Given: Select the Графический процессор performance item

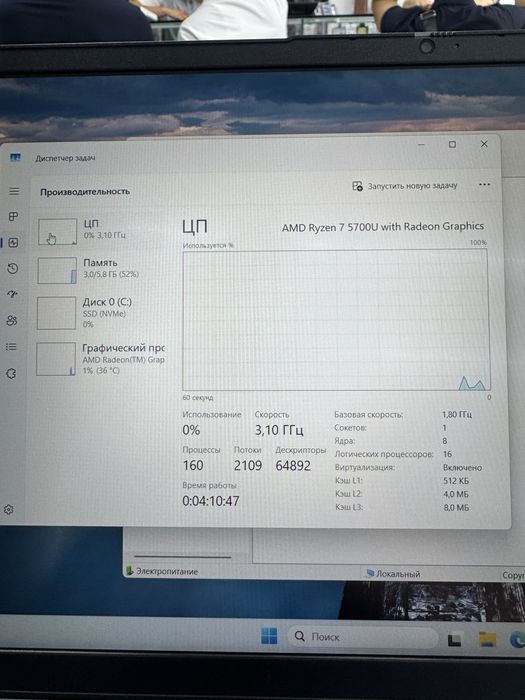Looking at the screenshot, I should pos(101,359).
